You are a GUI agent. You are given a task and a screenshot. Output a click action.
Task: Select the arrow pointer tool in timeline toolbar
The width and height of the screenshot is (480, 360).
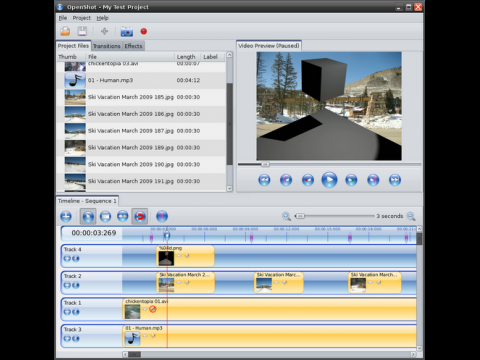click(x=88, y=216)
